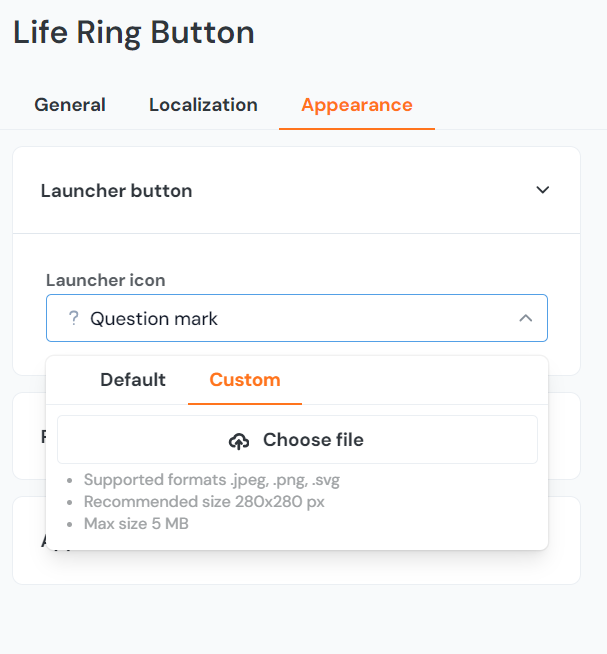Open the Localization tab

coord(203,105)
